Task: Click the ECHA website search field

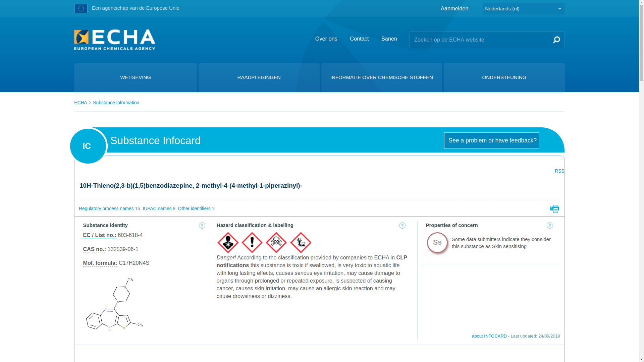Action: (480, 40)
